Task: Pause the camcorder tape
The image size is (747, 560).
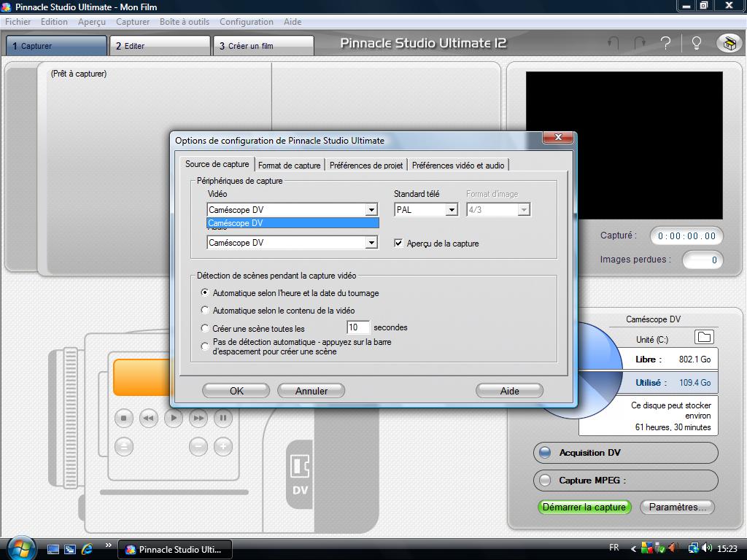Action: tap(223, 418)
